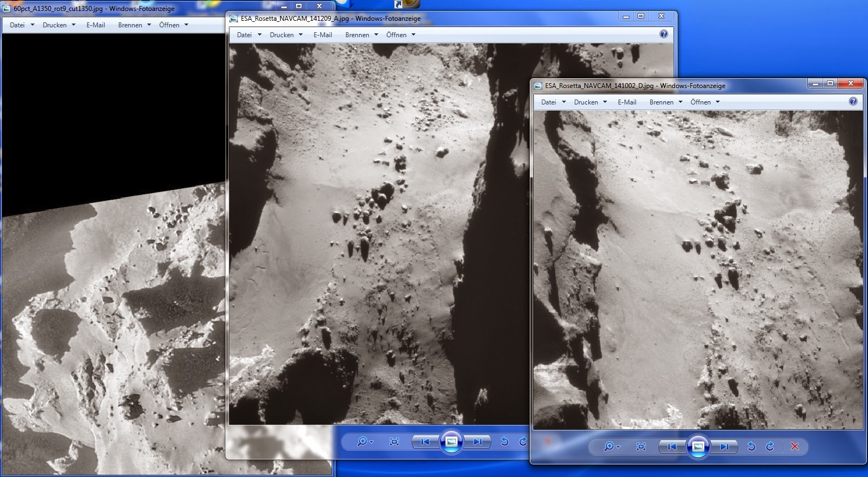Maximize the NAVCAM_141002_D window
Image resolution: width=868 pixels, height=477 pixels.
coord(830,83)
